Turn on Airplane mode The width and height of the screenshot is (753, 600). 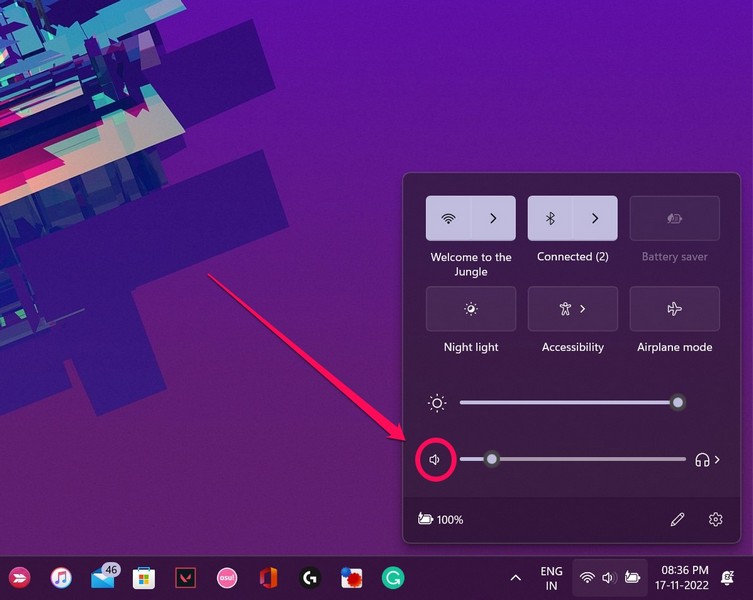pyautogui.click(x=674, y=309)
